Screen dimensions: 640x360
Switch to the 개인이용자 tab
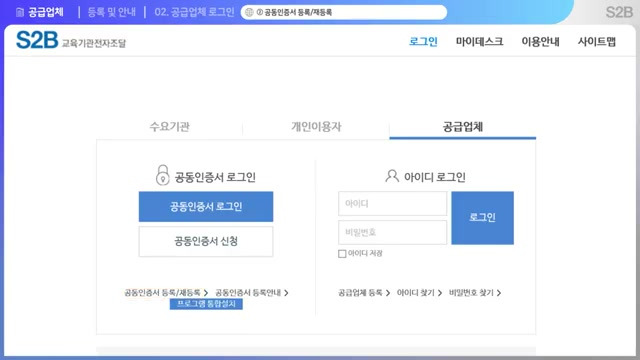[316, 127]
